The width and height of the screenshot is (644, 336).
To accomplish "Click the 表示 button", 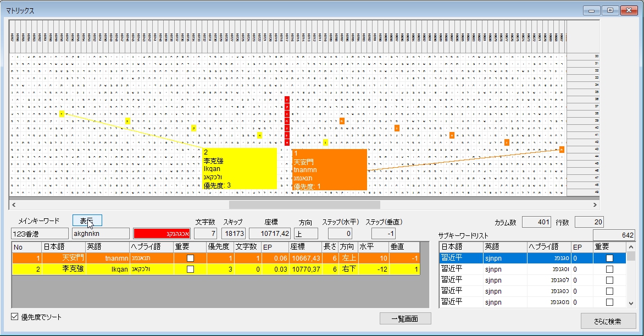I will (87, 221).
